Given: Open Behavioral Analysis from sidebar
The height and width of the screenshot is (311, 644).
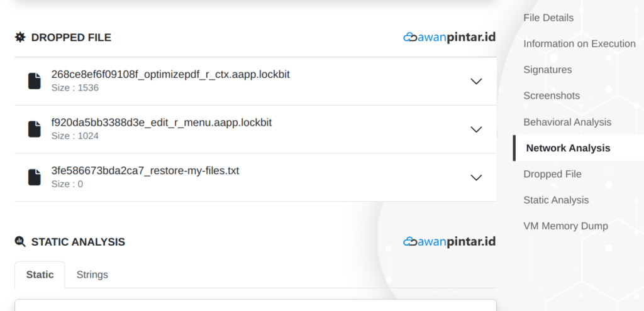Looking at the screenshot, I should tap(567, 122).
